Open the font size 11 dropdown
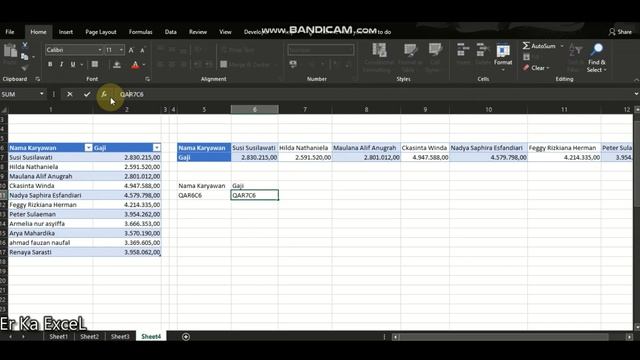This screenshot has width=640, height=360. [121, 50]
